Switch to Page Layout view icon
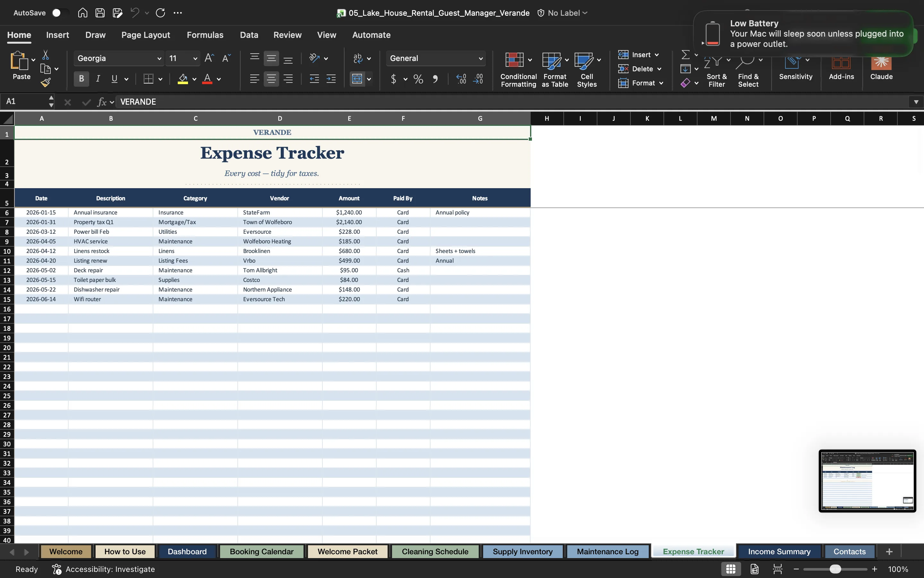 tap(755, 569)
